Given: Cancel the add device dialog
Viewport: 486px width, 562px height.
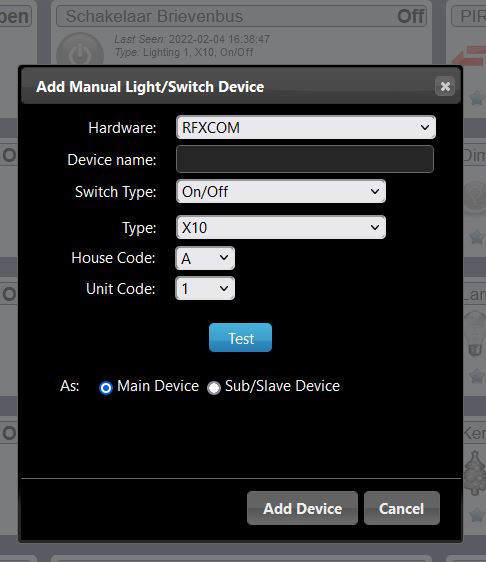Looking at the screenshot, I should point(401,508).
